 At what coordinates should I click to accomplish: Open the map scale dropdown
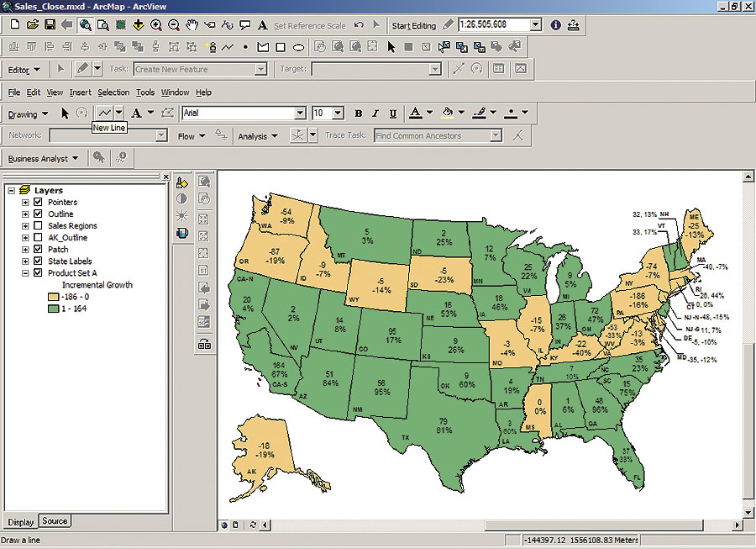(x=536, y=25)
